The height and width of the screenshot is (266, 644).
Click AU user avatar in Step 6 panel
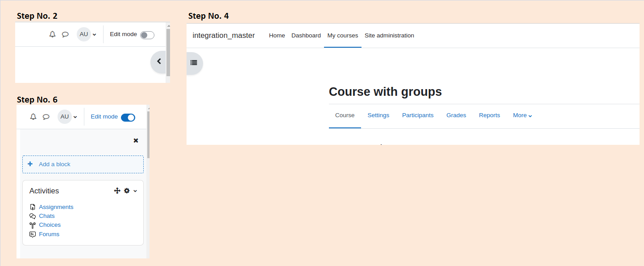[x=65, y=117]
